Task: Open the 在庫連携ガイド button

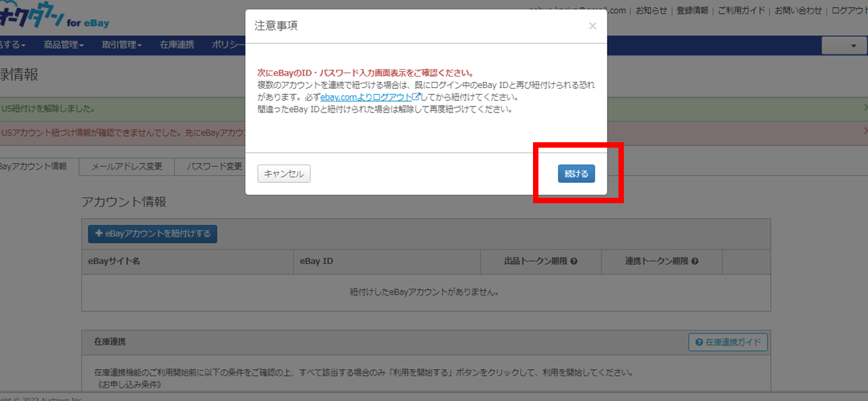Action: pyautogui.click(x=728, y=343)
